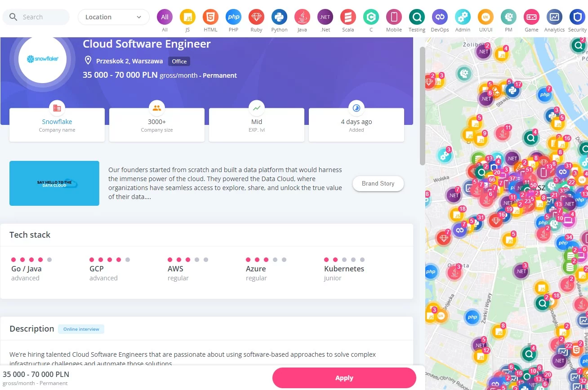Open the Snowflake company name link
Image resolution: width=588 pixels, height=390 pixels.
tap(57, 122)
